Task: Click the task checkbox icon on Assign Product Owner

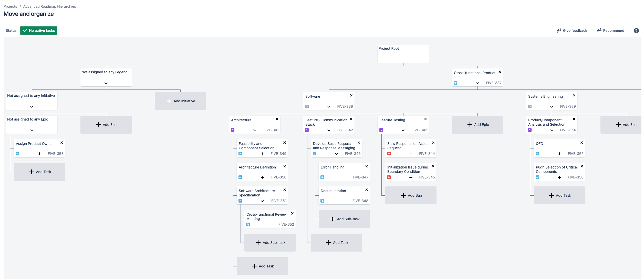Action: tap(17, 154)
